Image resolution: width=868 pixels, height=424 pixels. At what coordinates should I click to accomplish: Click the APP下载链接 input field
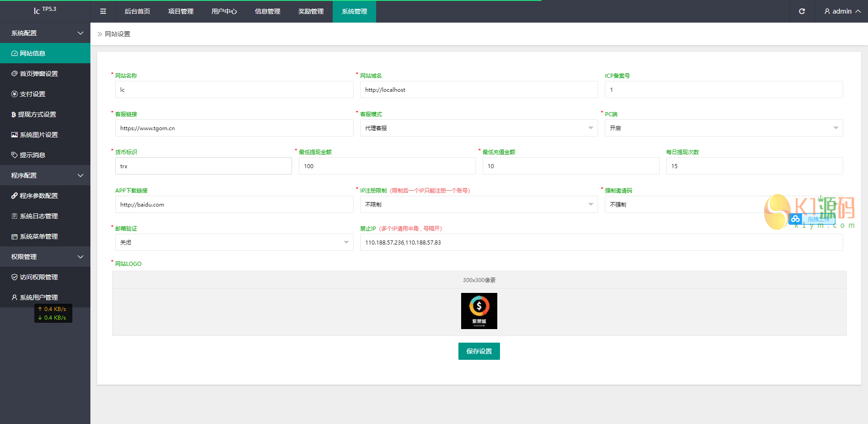[234, 204]
